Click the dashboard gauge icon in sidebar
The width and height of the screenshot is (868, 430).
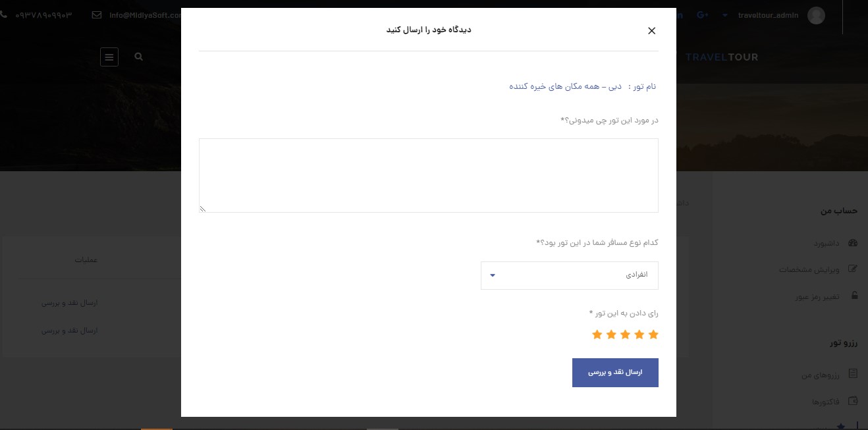854,243
